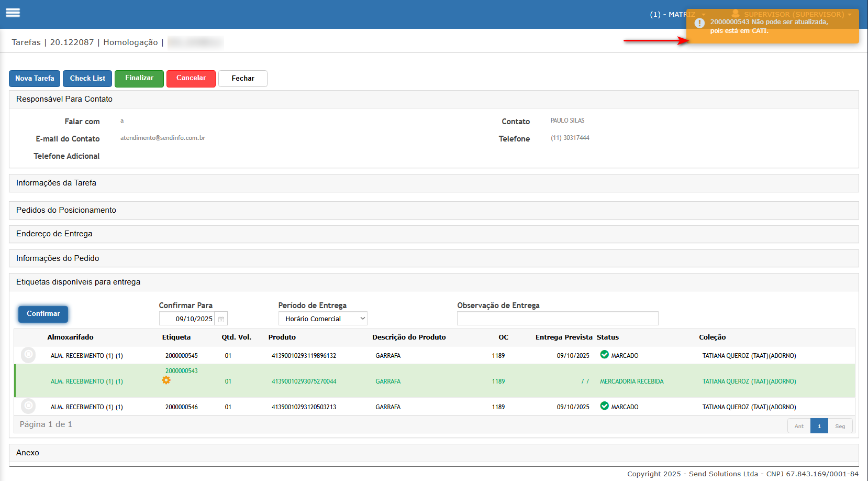Screen dimensions: 868x481
Task: Open the Período de Entrega dropdown
Action: (322, 319)
